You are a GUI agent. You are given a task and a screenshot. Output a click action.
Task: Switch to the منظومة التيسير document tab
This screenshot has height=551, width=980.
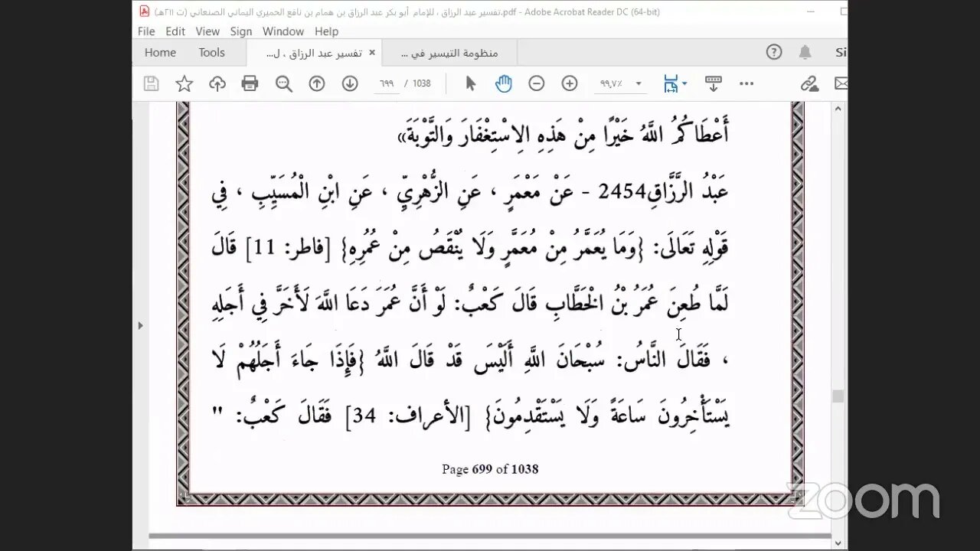pyautogui.click(x=450, y=53)
